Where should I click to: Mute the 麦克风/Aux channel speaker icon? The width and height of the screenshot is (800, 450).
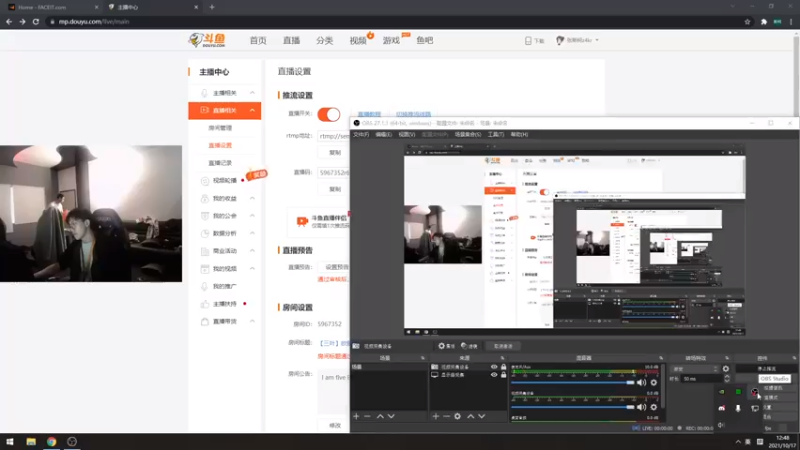coord(641,382)
